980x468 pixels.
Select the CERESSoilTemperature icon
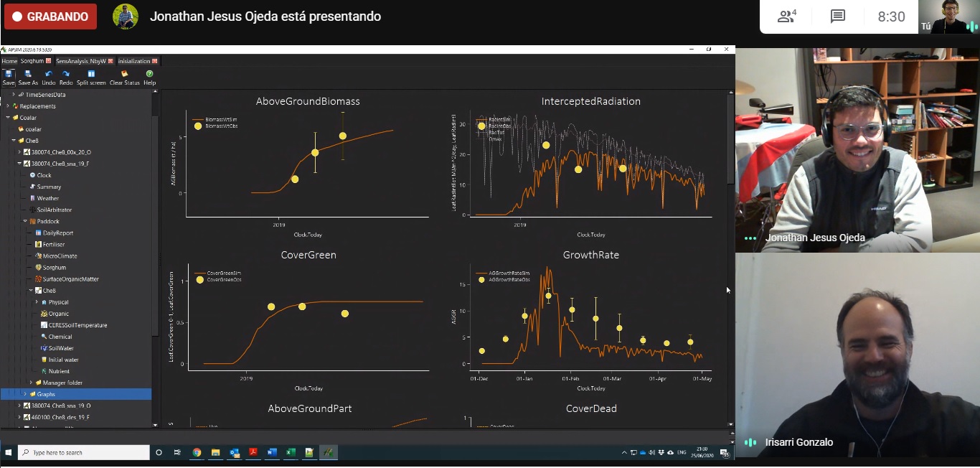pyautogui.click(x=44, y=325)
